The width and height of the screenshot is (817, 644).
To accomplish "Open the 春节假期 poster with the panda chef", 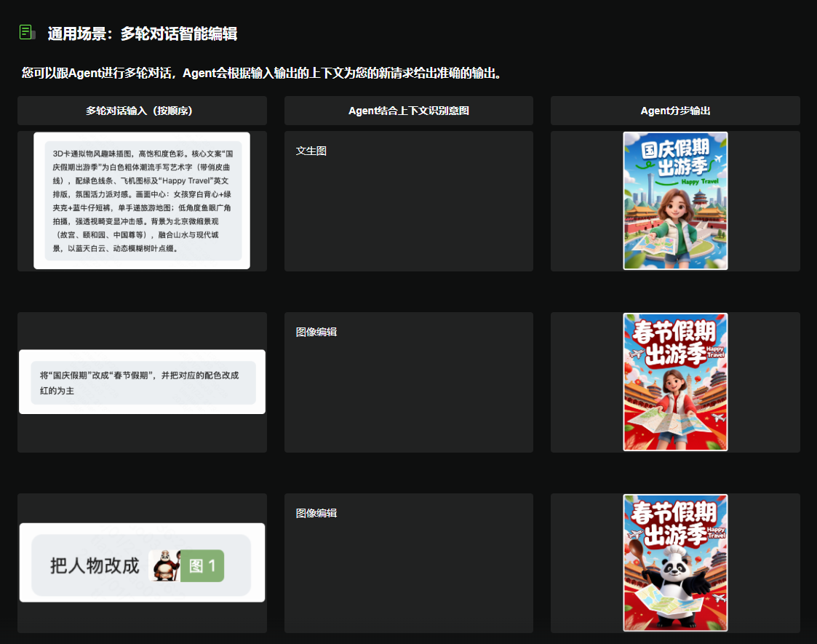I will pos(675,562).
